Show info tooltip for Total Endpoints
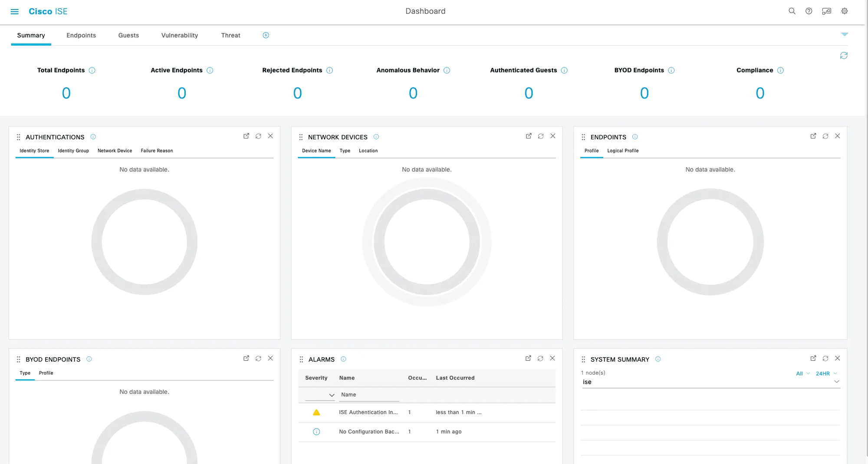Viewport: 868px width, 464px height. click(92, 70)
